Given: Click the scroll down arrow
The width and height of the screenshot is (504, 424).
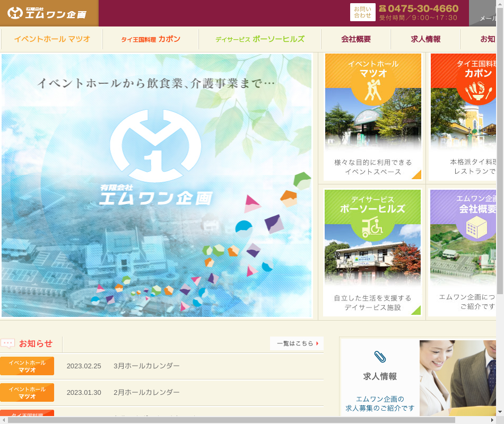Looking at the screenshot, I should click(x=500, y=411).
